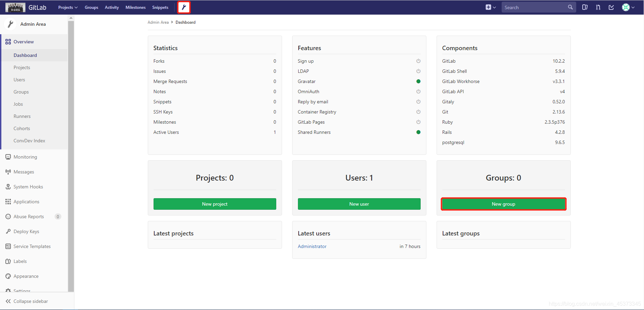Click the Applications grid icon
The height and width of the screenshot is (310, 644).
coord(8,202)
